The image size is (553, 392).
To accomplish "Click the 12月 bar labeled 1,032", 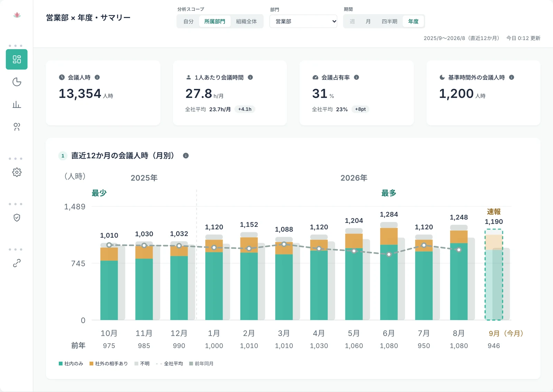I will (x=179, y=281).
